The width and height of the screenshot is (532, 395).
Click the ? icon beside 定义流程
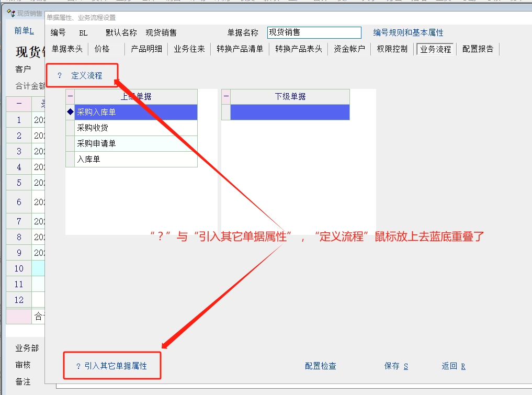pos(60,76)
